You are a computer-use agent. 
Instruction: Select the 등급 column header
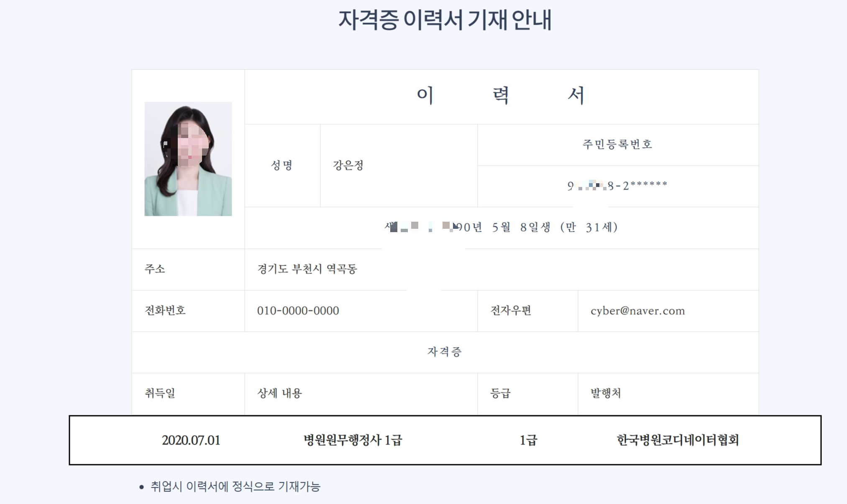pos(505,393)
